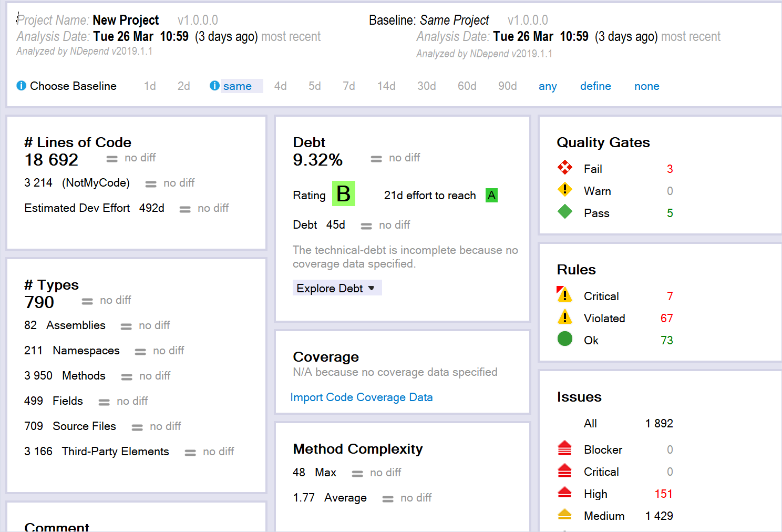This screenshot has width=782, height=532.
Task: Click the Fail count 3
Action: (670, 169)
